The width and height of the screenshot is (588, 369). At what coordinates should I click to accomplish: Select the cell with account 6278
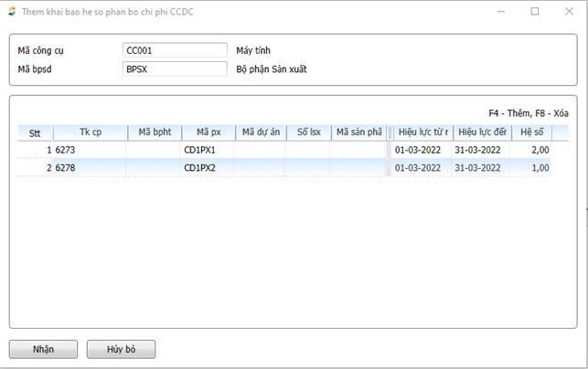click(90, 168)
